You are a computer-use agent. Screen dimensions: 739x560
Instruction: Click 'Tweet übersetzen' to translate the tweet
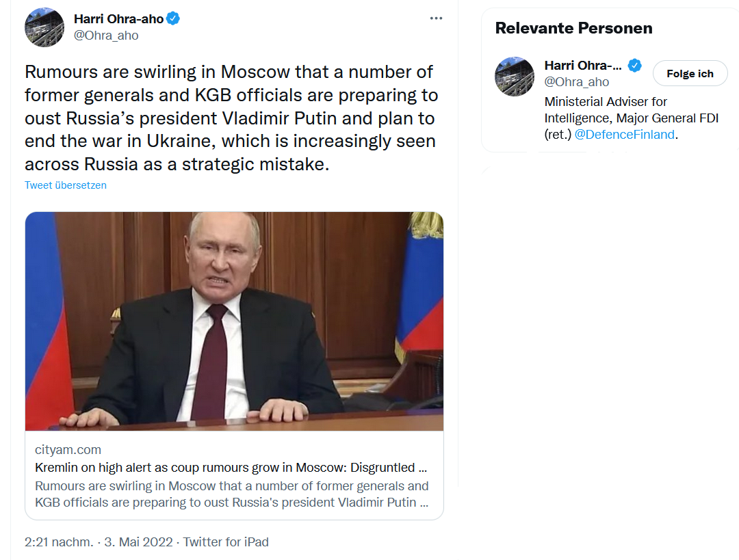pyautogui.click(x=66, y=185)
